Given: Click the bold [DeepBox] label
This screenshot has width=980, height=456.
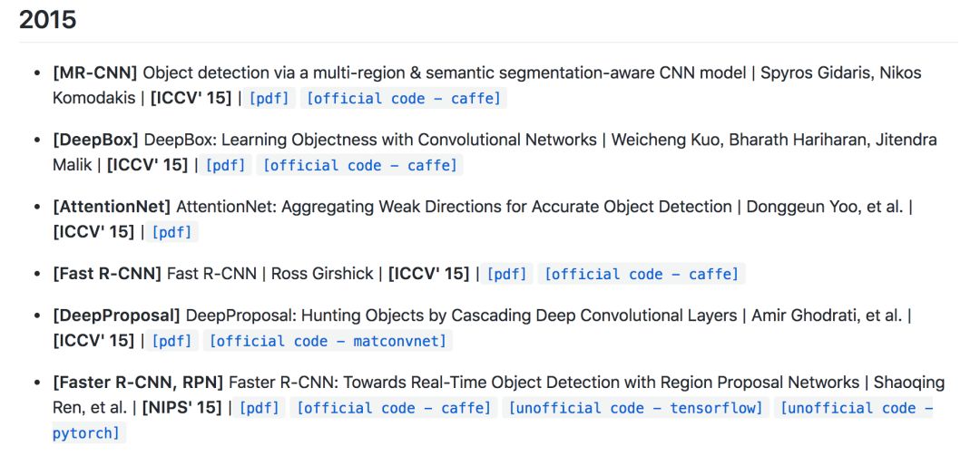Looking at the screenshot, I should (x=95, y=140).
